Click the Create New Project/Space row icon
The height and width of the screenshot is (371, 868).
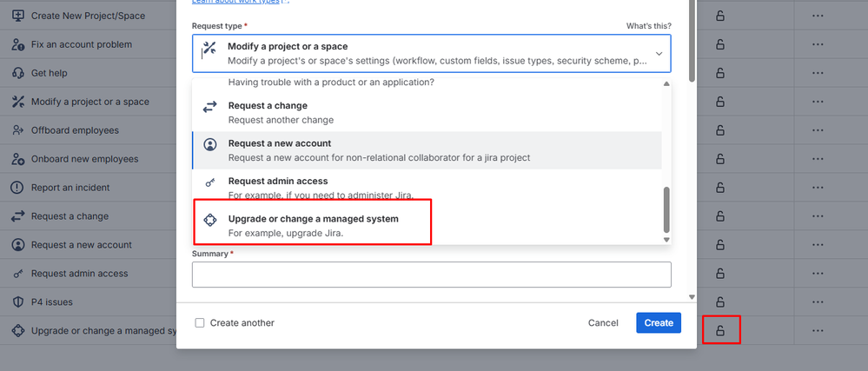pyautogui.click(x=17, y=16)
